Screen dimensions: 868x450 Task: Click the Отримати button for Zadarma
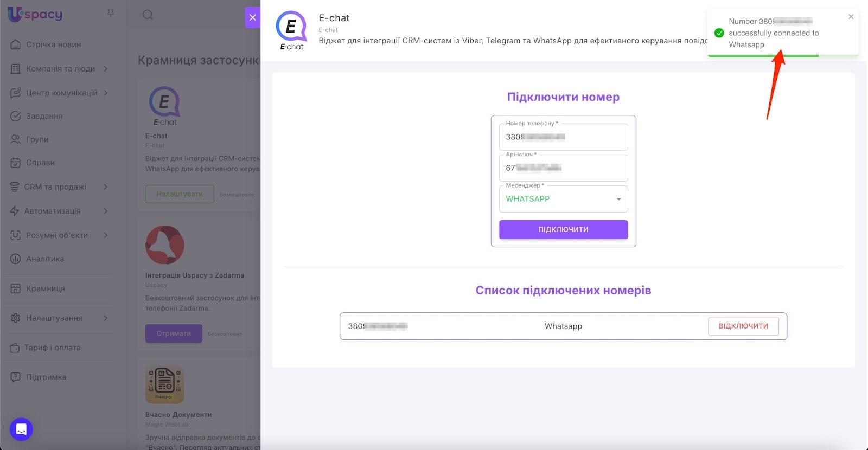[174, 333]
